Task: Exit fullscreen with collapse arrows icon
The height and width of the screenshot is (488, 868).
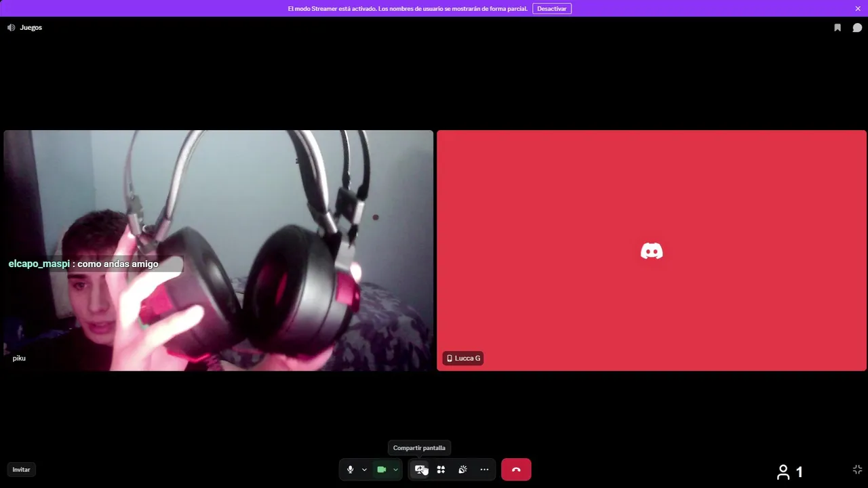Action: (857, 470)
